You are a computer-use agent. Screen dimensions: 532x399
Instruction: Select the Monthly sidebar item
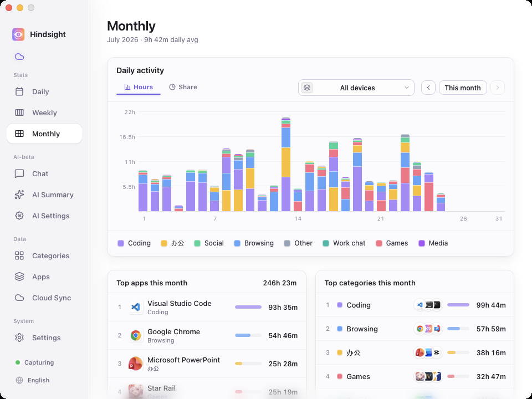click(44, 134)
